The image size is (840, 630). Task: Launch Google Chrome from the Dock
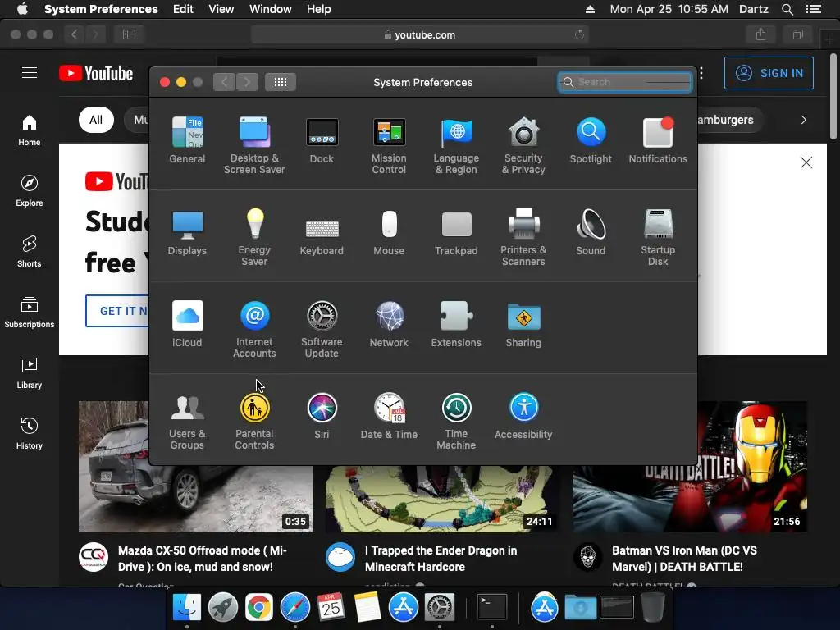click(258, 608)
